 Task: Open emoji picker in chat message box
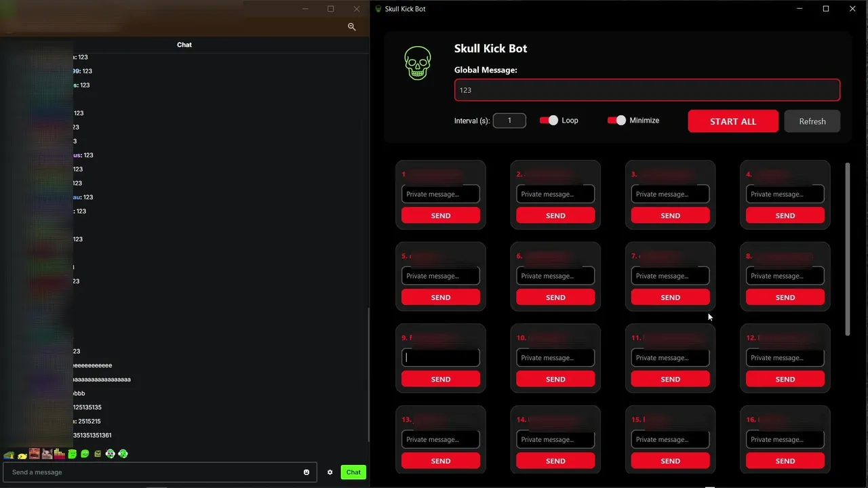pos(307,472)
